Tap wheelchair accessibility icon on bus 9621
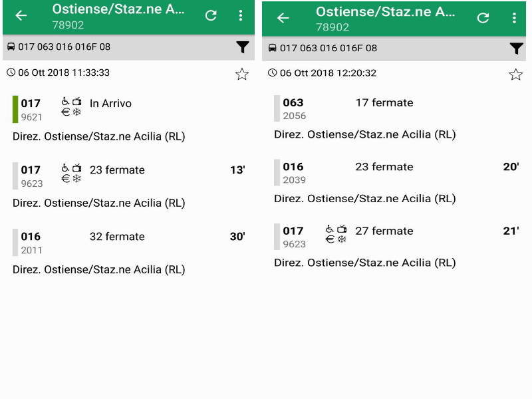 coord(65,101)
